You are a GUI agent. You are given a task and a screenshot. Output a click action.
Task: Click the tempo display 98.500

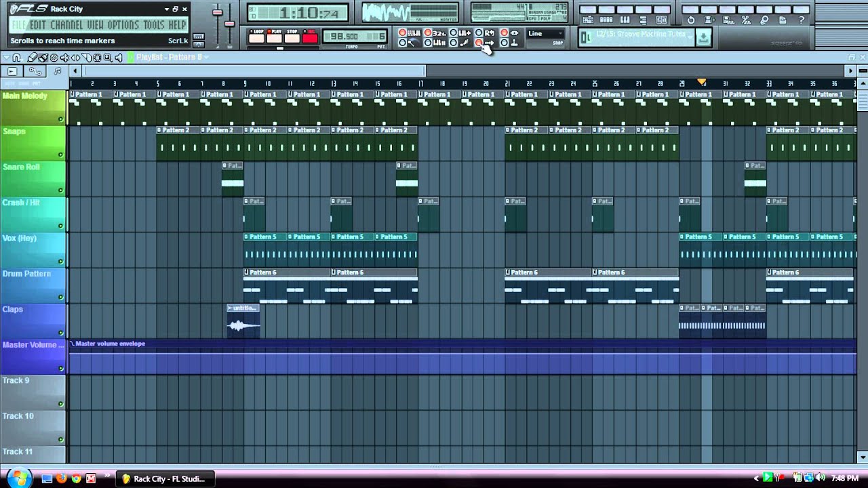(344, 37)
